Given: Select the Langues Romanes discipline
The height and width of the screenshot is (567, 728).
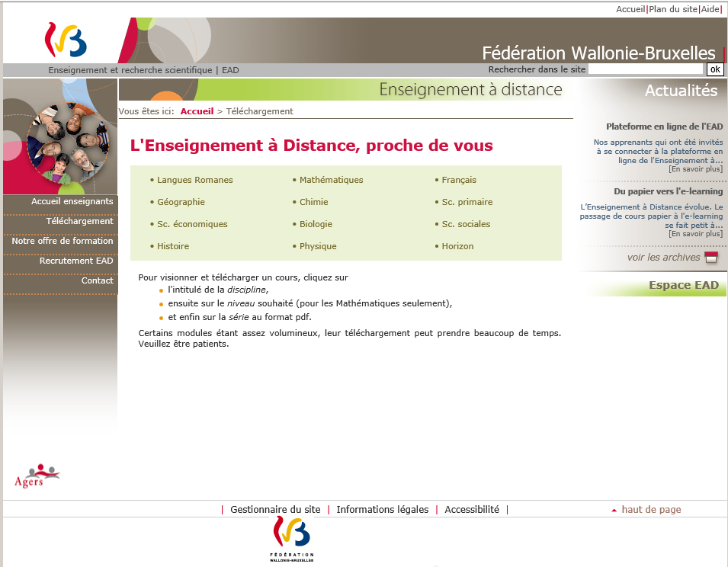Looking at the screenshot, I should click(194, 180).
